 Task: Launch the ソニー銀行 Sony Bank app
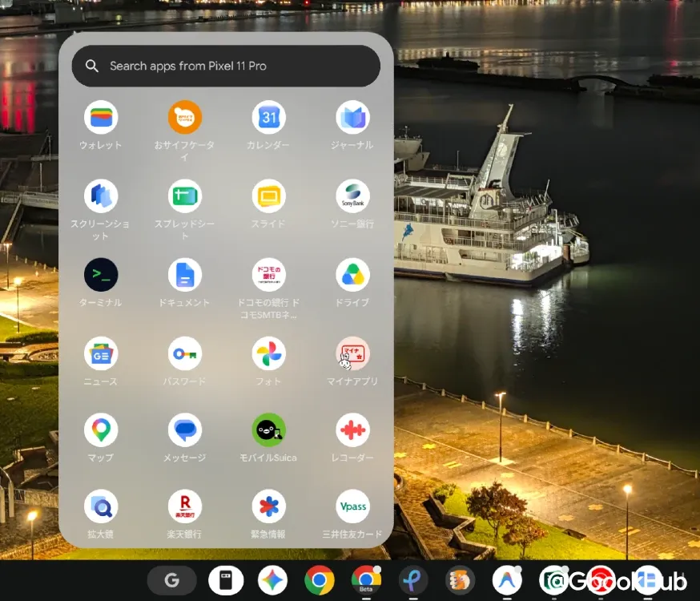point(352,196)
